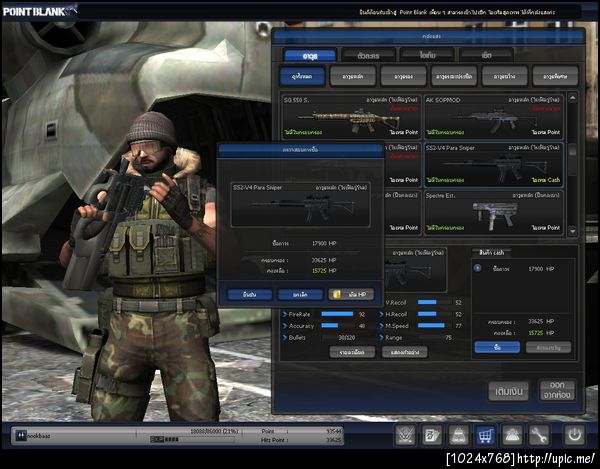
Task: Select the SG 550 S. weapon card
Action: point(351,117)
